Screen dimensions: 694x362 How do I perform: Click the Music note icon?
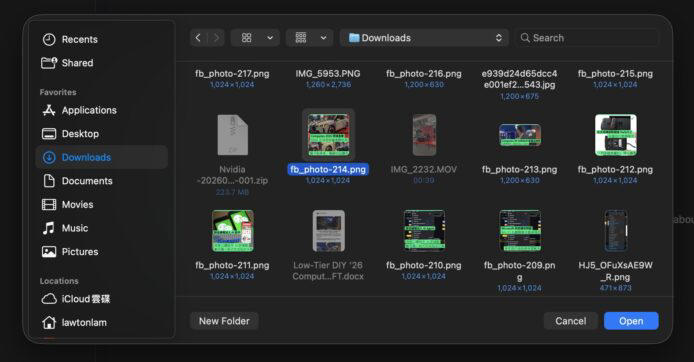click(x=49, y=228)
